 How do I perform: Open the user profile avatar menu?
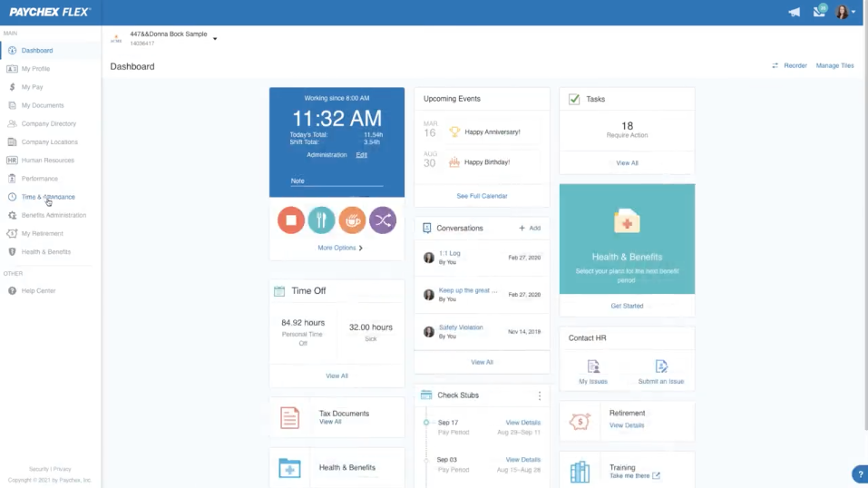[844, 13]
